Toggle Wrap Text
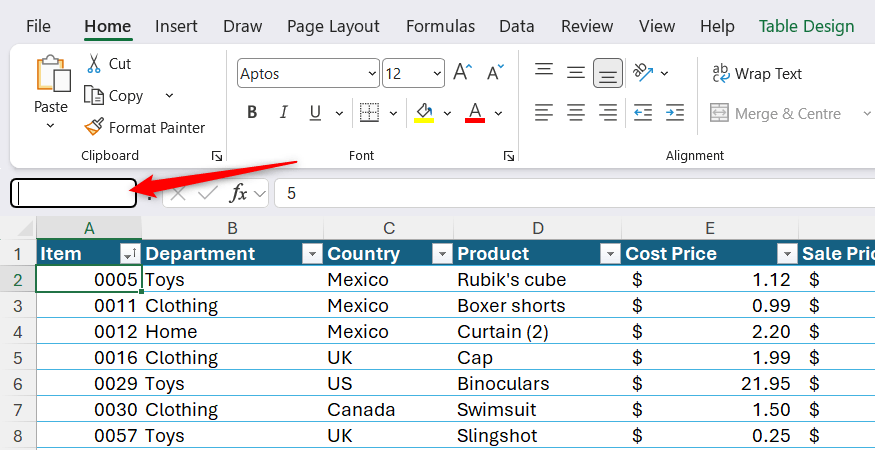This screenshot has height=450, width=875. click(757, 74)
